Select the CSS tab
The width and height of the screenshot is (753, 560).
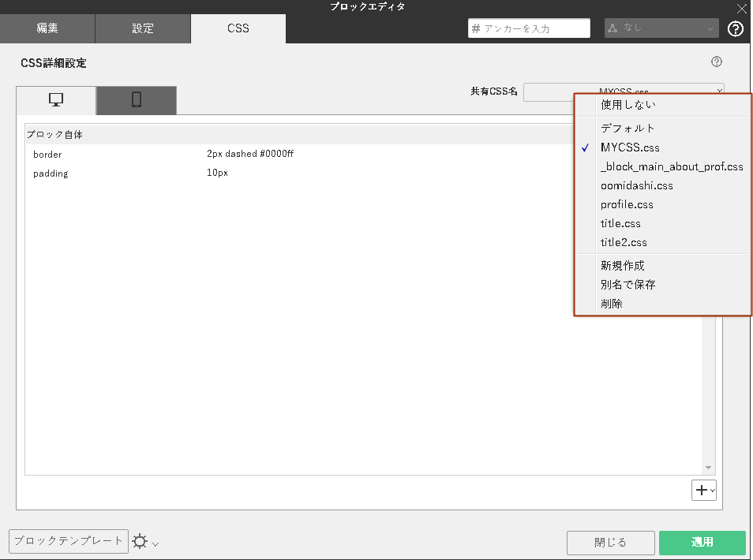238,28
